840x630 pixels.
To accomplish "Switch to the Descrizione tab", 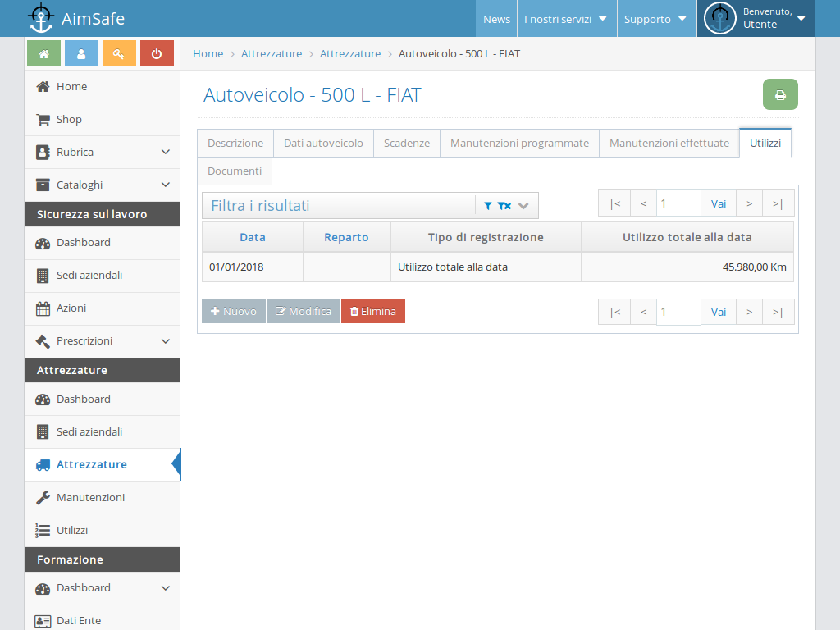I will pos(235,143).
